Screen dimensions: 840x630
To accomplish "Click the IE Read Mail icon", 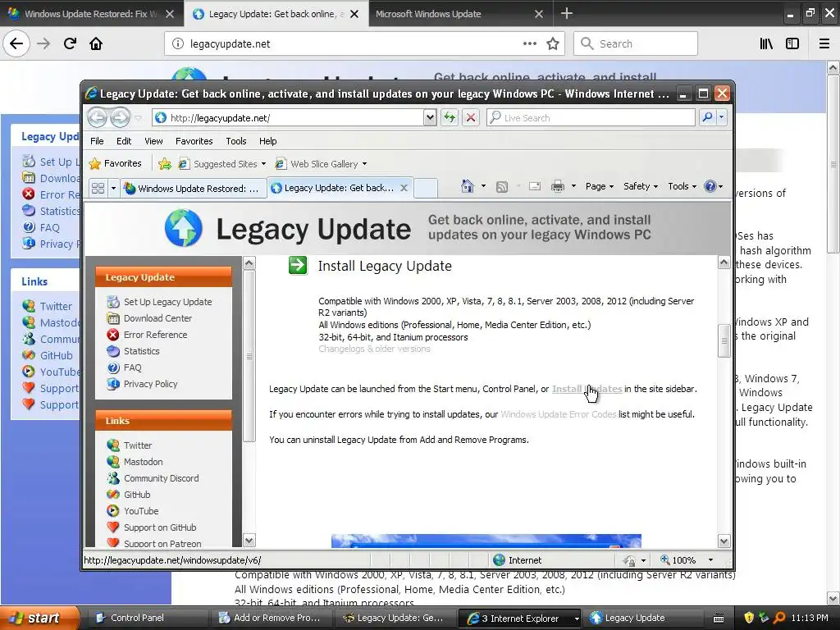I will point(535,186).
